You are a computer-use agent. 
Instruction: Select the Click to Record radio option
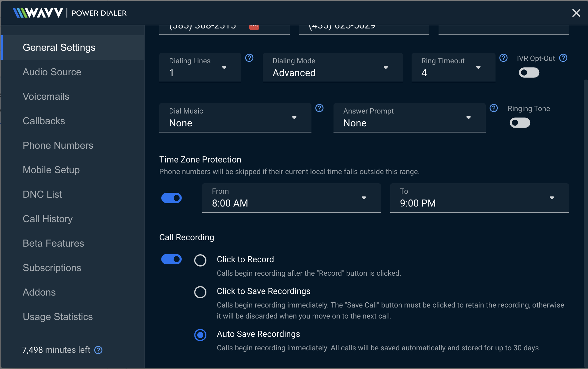click(x=200, y=260)
